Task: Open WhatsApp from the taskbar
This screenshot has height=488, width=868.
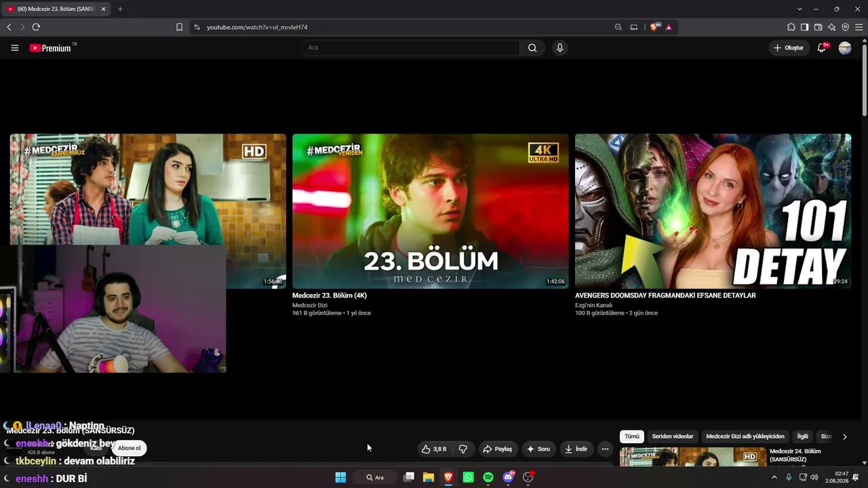Action: 468,477
